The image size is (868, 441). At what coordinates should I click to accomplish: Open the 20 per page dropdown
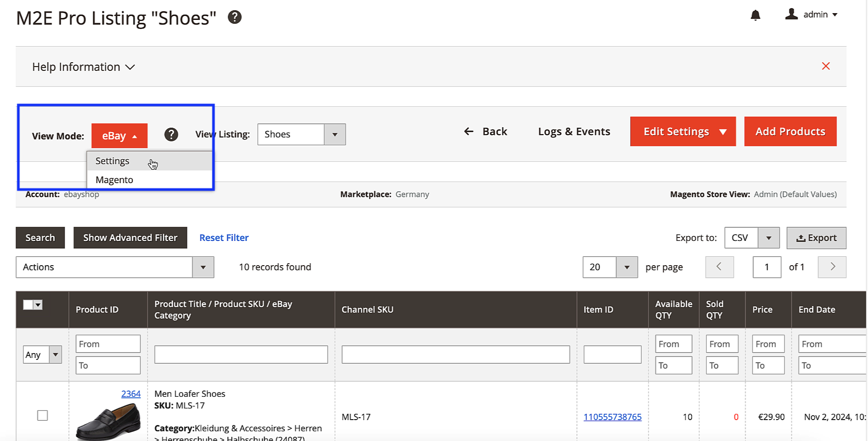coord(610,267)
